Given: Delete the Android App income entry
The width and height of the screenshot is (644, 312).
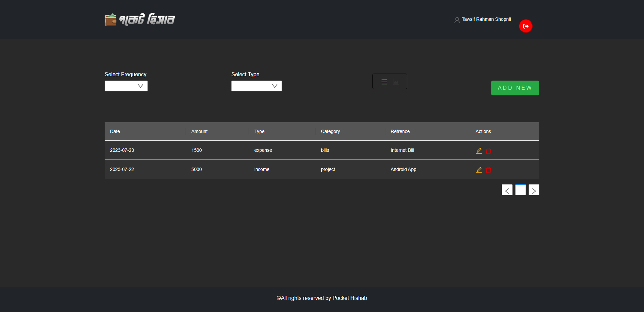Looking at the screenshot, I should (488, 170).
